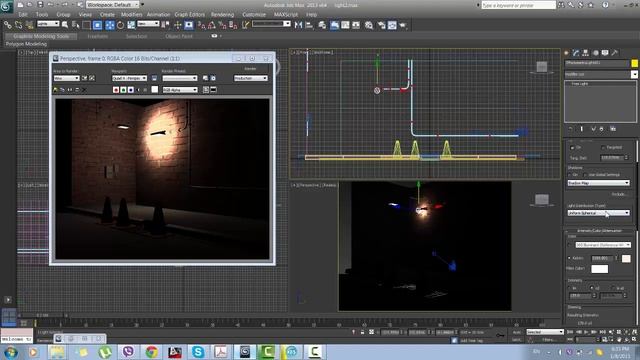
Task: Open the Workspace Default dropdown
Action: click(112, 4)
